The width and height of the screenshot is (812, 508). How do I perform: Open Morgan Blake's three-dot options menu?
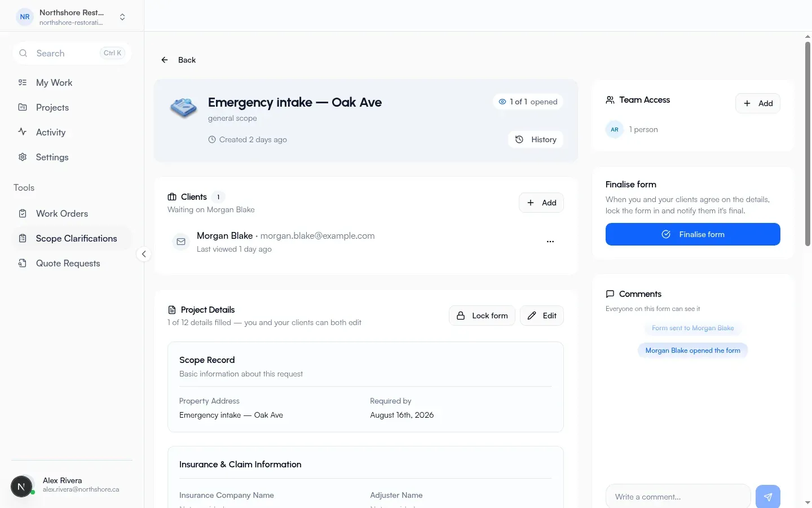click(x=550, y=242)
